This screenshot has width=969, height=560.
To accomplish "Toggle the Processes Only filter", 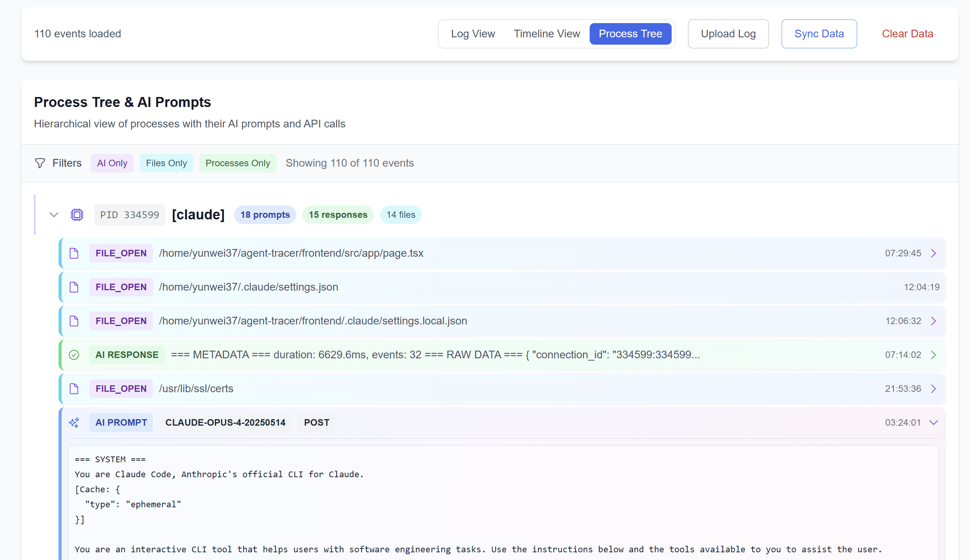I will tap(238, 163).
